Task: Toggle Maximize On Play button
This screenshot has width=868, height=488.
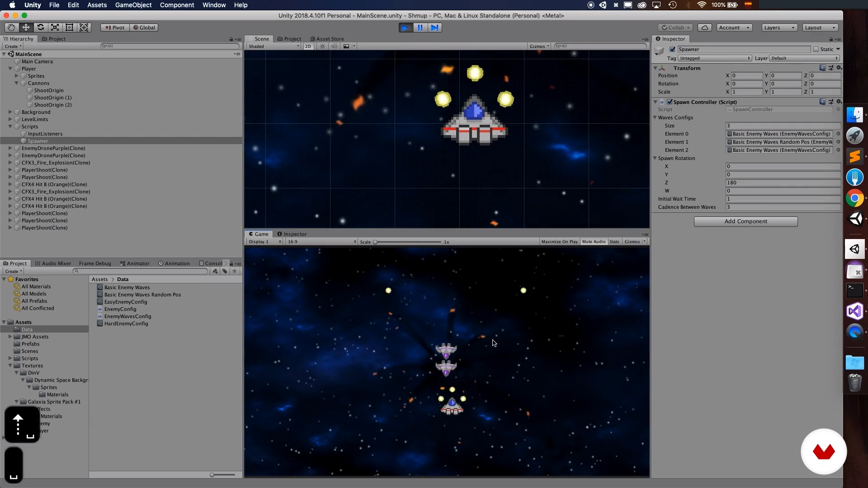Action: point(559,242)
